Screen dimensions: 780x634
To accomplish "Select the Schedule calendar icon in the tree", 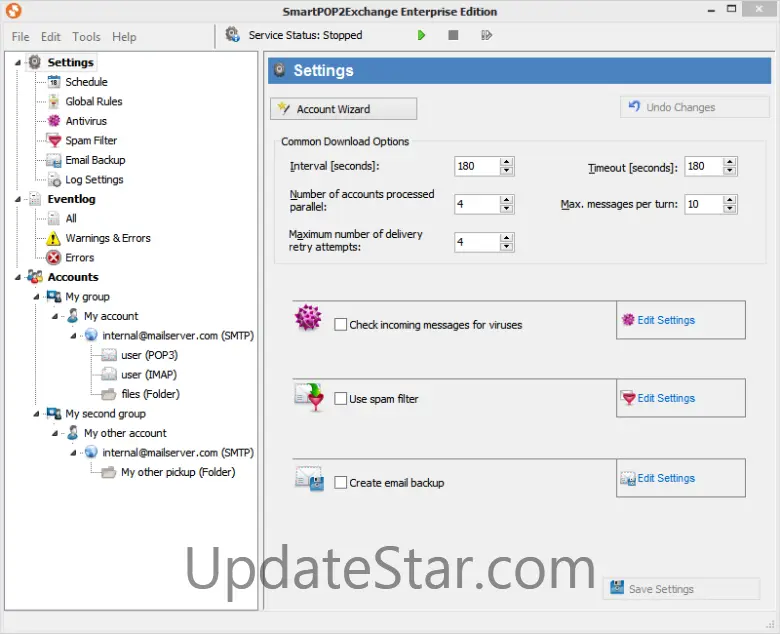I will coord(54,82).
